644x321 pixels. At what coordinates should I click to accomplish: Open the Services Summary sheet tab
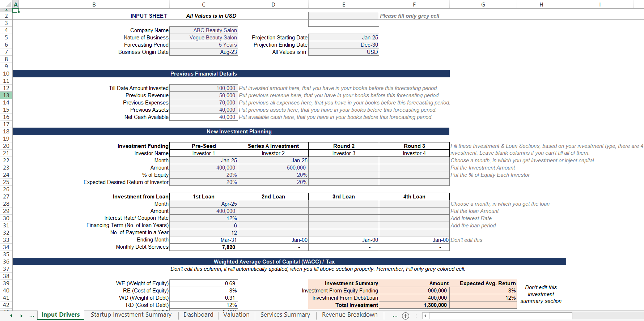point(285,315)
